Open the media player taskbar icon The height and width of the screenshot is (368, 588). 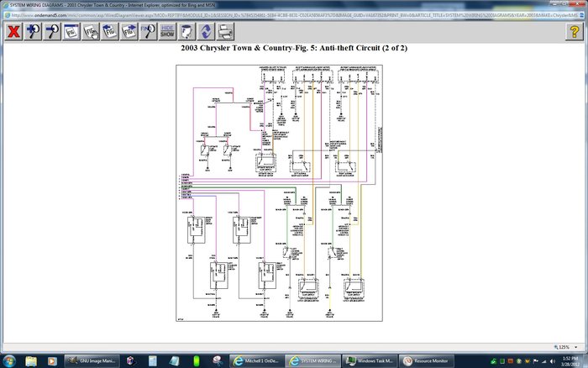tap(52, 361)
